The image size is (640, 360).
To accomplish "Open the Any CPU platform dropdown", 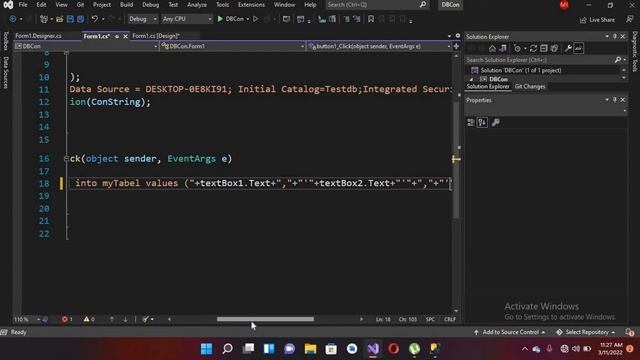I will click(187, 19).
